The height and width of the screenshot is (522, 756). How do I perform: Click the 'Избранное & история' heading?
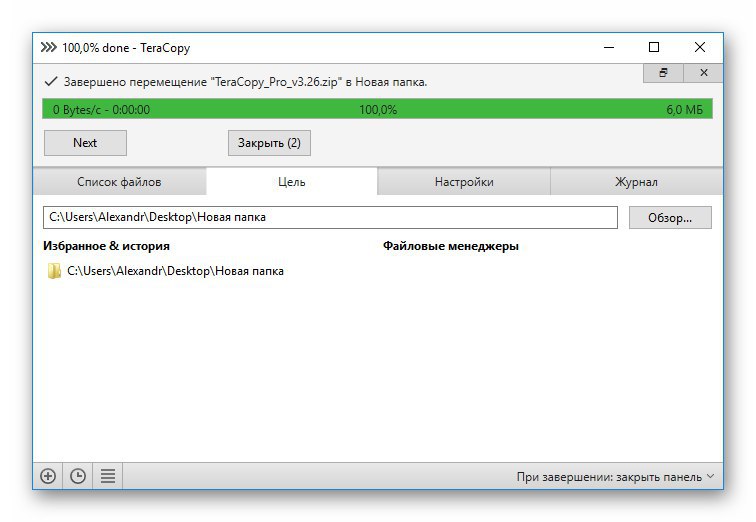(106, 246)
